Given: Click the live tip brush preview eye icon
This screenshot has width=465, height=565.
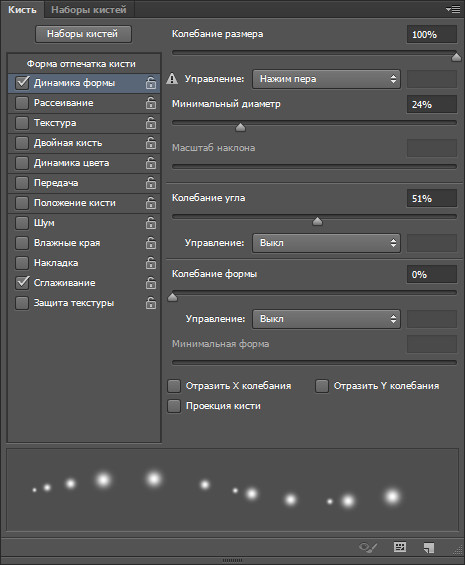Looking at the screenshot, I should (368, 548).
